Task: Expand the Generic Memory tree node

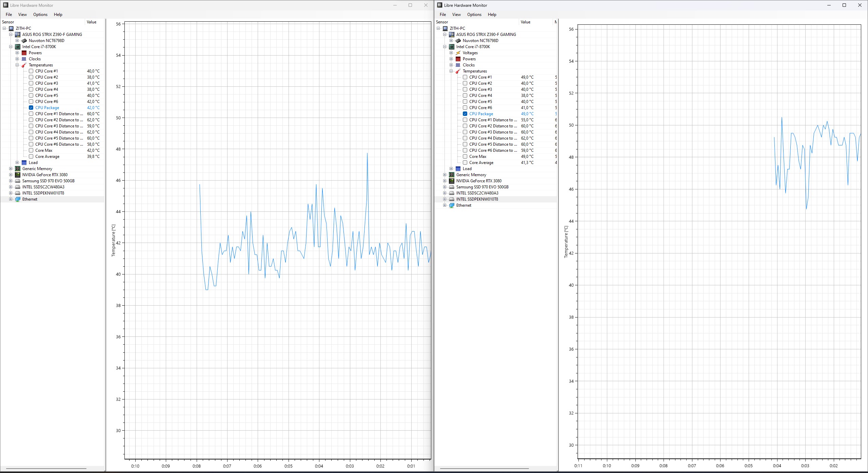Action: [11, 168]
